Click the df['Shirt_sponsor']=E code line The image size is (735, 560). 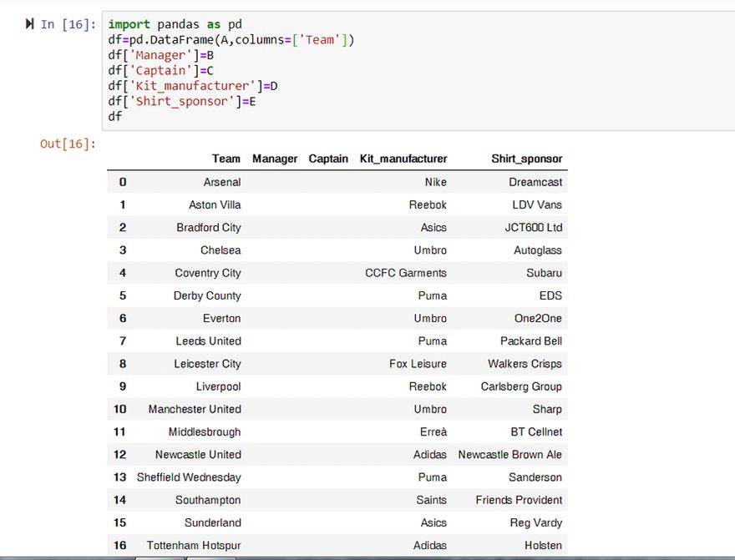click(182, 101)
